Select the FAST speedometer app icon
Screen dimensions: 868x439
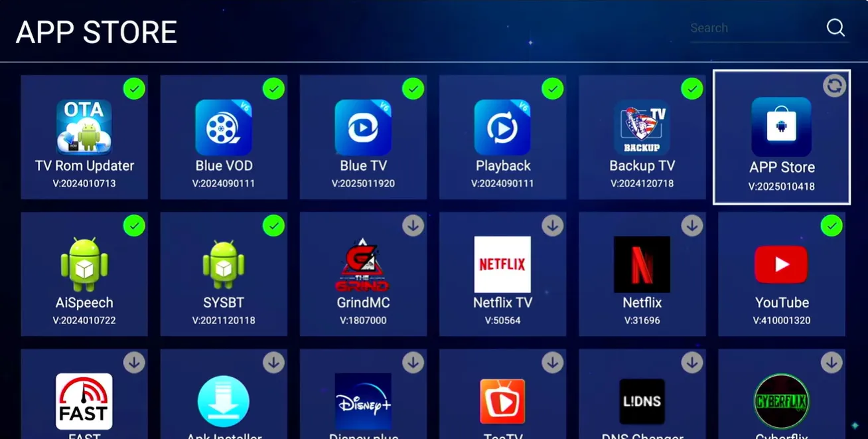click(x=84, y=401)
